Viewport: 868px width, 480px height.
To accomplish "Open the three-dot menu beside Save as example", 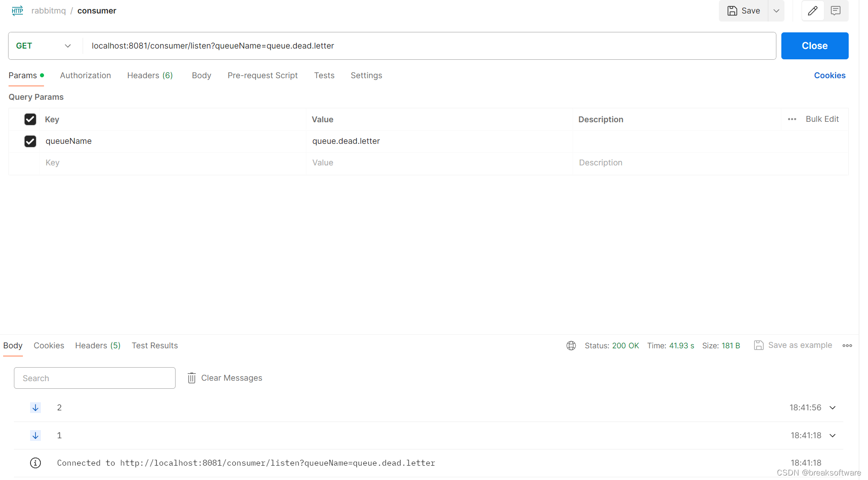I will point(847,346).
